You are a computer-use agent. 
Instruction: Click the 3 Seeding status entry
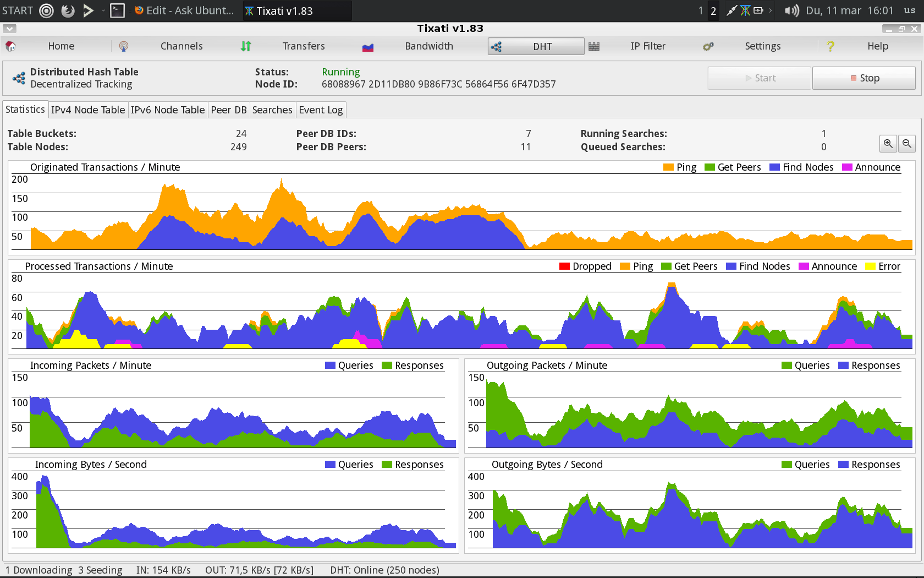[x=100, y=570]
